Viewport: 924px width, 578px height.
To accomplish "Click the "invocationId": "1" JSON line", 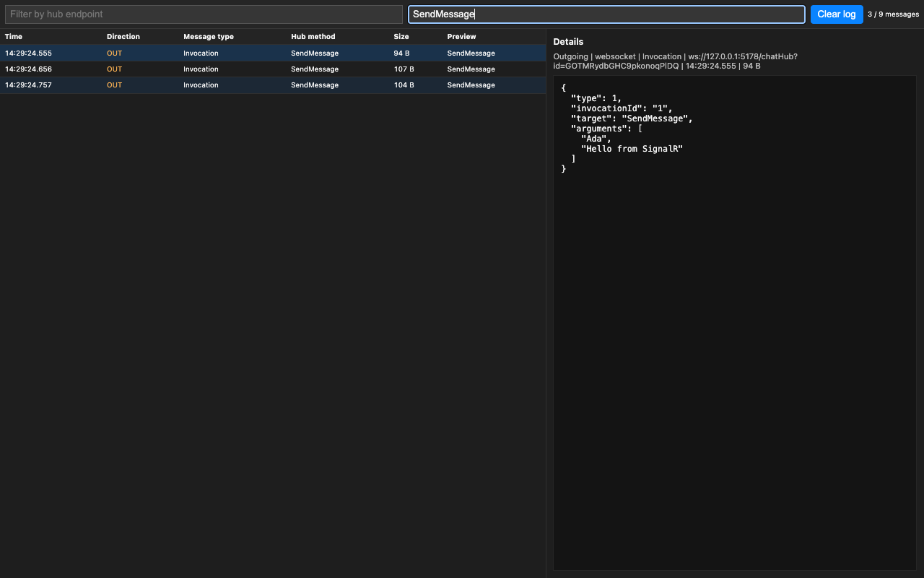I will [x=622, y=108].
